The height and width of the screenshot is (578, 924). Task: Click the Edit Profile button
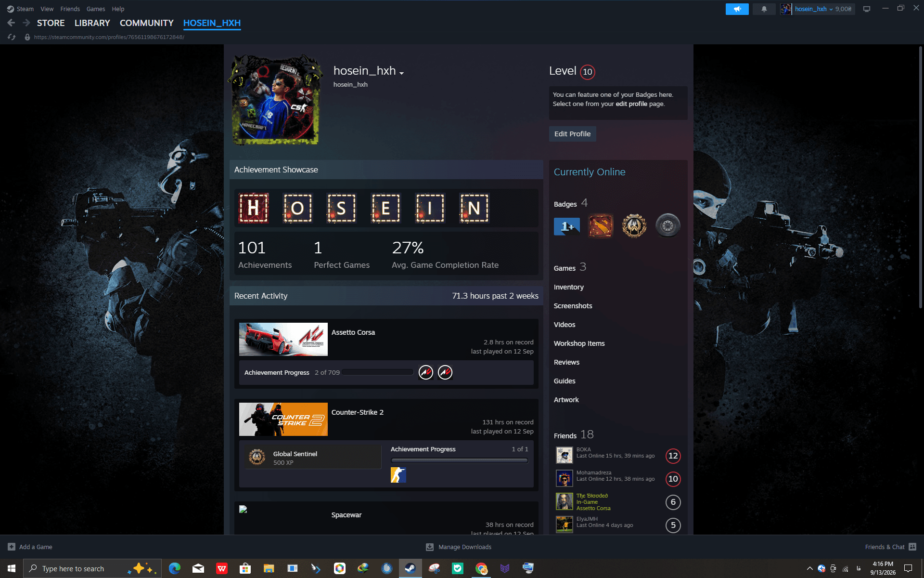[x=572, y=134]
